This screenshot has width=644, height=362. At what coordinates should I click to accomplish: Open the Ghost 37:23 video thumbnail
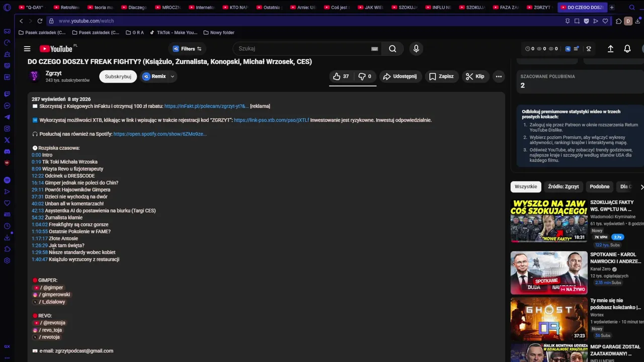point(549,319)
